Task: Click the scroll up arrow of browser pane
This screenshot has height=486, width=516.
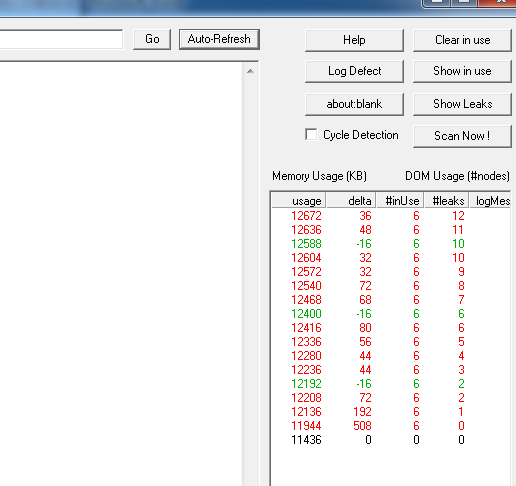Action: coord(250,71)
